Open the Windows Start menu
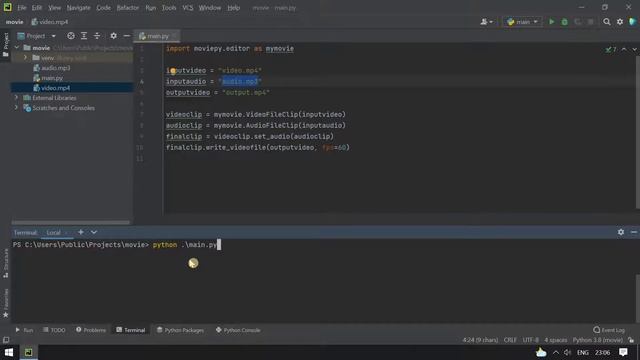640x360 pixels. (x=9, y=352)
